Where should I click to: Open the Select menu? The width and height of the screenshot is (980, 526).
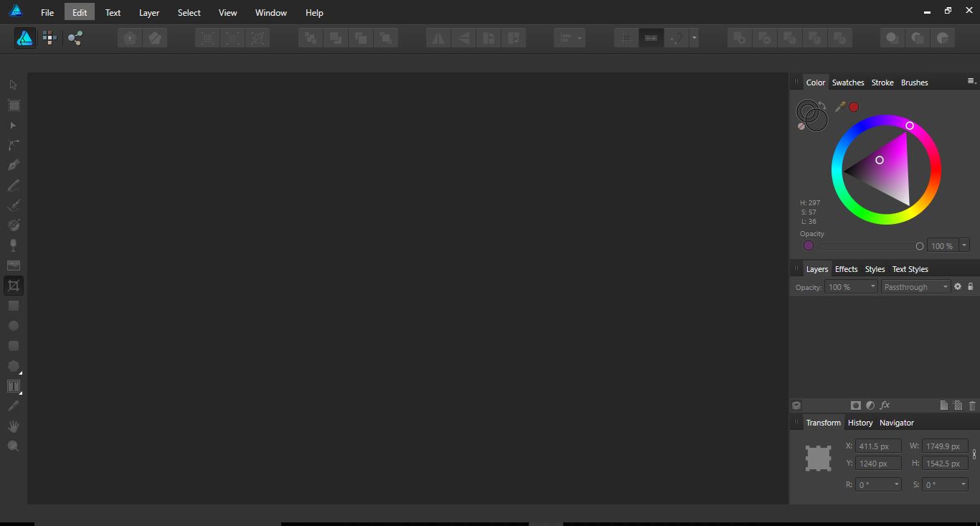click(189, 12)
